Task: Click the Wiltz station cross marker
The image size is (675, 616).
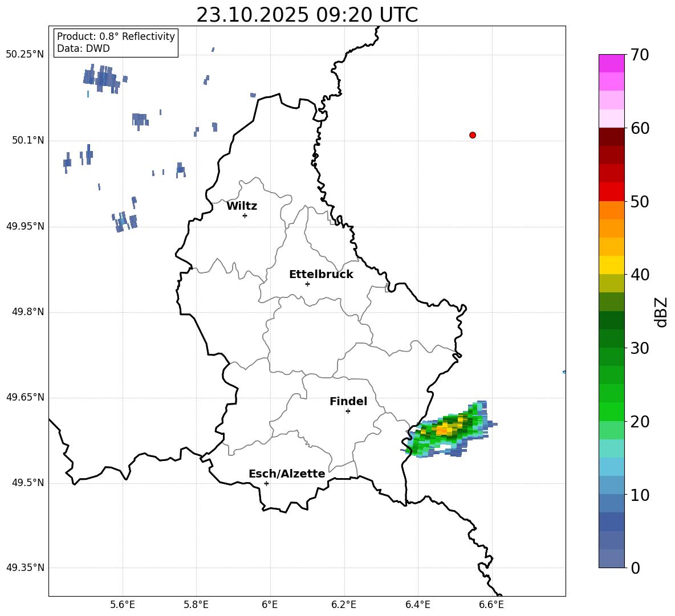Action: 245,215
